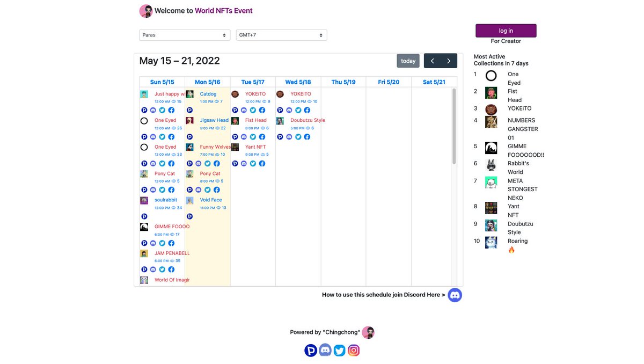Image resolution: width=644 pixels, height=364 pixels.
Task: Open Twitter icon under Funny Wxlves event
Action: [207, 163]
